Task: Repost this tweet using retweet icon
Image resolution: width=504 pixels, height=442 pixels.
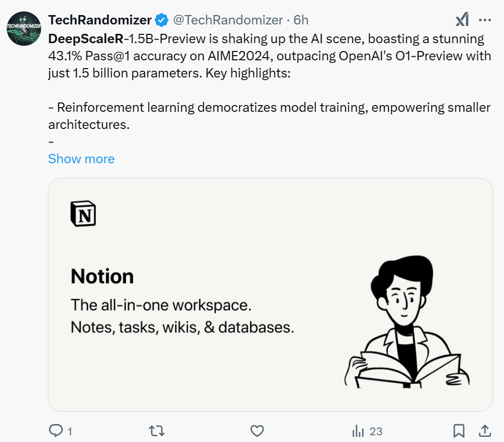Action: [157, 431]
